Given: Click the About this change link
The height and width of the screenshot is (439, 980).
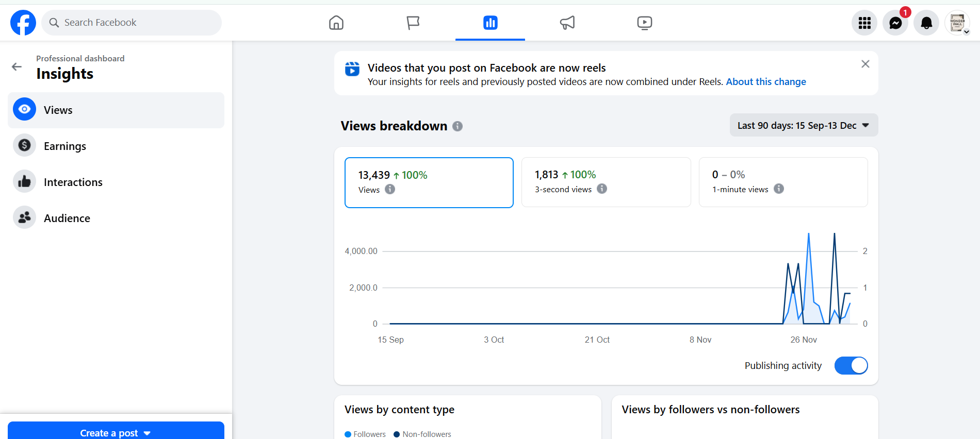Looking at the screenshot, I should click(766, 82).
